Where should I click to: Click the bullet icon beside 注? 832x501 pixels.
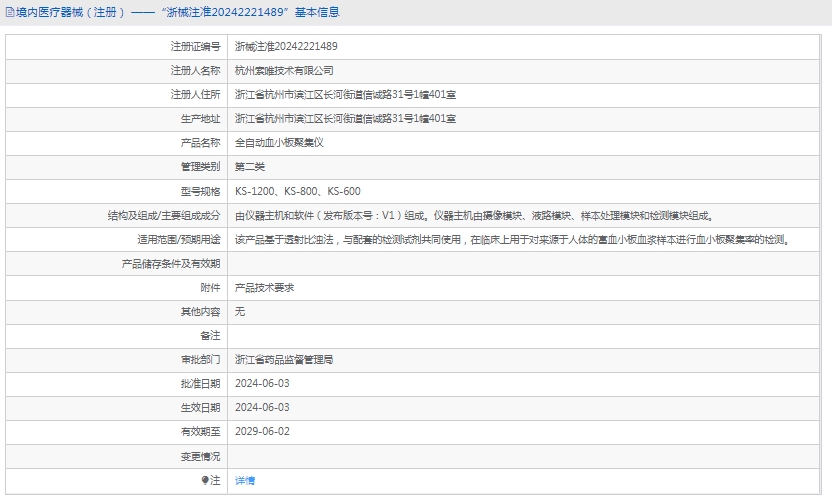tap(206, 480)
